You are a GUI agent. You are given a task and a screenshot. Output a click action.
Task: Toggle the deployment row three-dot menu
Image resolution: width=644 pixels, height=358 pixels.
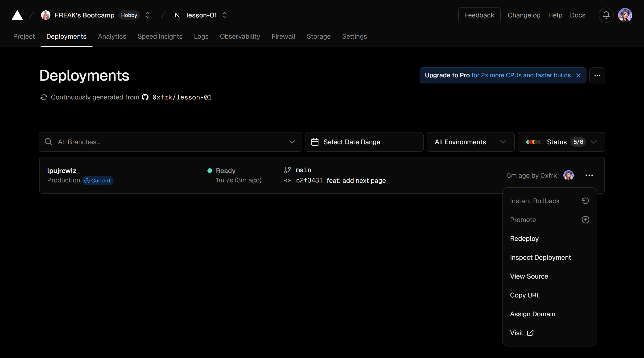point(589,175)
